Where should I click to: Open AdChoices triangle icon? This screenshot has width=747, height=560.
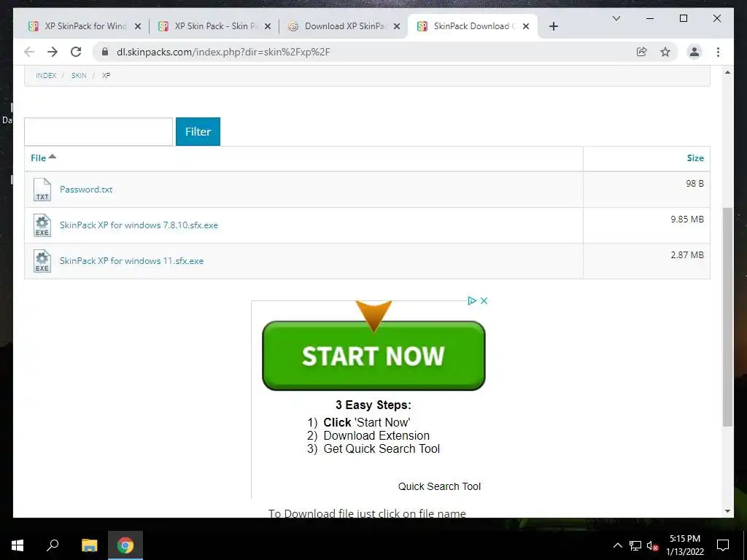click(x=472, y=301)
